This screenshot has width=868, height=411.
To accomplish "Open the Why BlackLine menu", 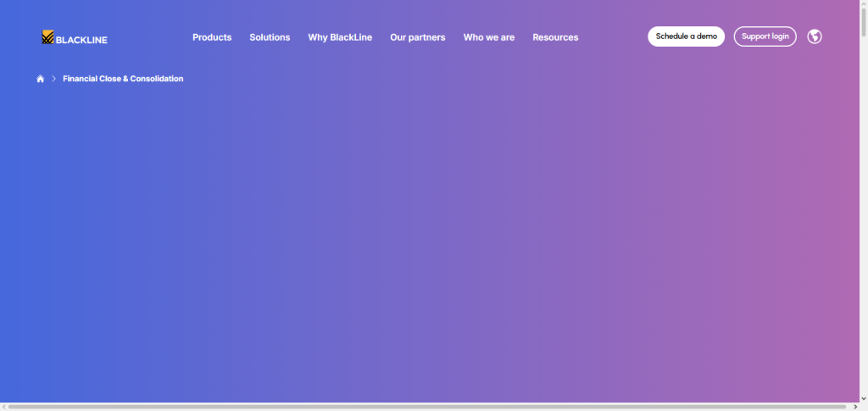I will 340,37.
